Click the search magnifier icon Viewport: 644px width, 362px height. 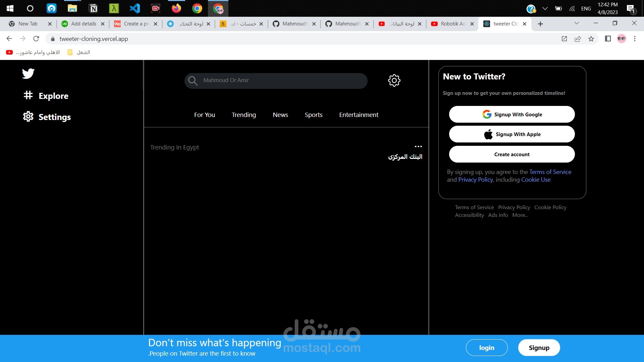tap(193, 80)
